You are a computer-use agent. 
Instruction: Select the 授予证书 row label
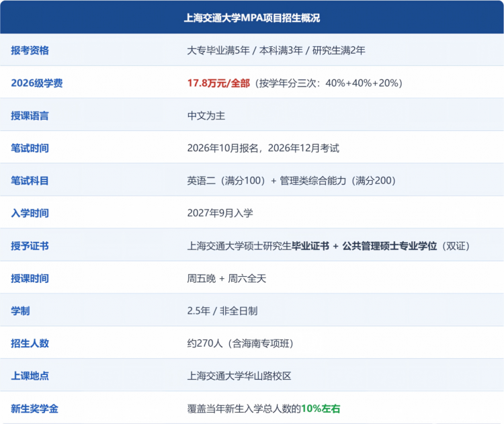30,246
